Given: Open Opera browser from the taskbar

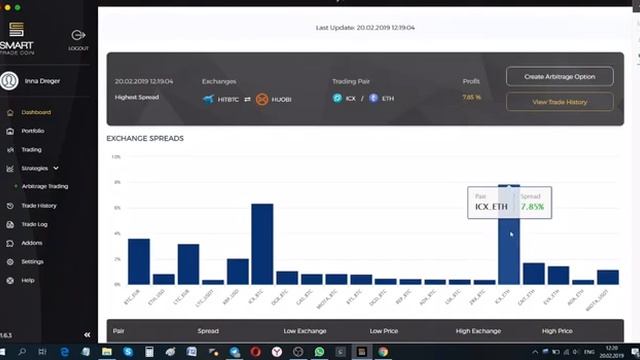Looking at the screenshot, I should [256, 351].
